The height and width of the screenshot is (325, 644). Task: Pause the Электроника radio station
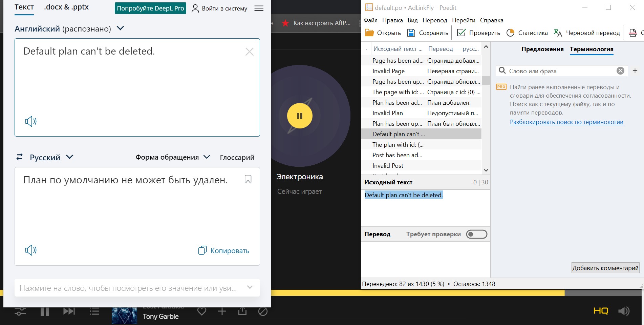click(x=300, y=116)
